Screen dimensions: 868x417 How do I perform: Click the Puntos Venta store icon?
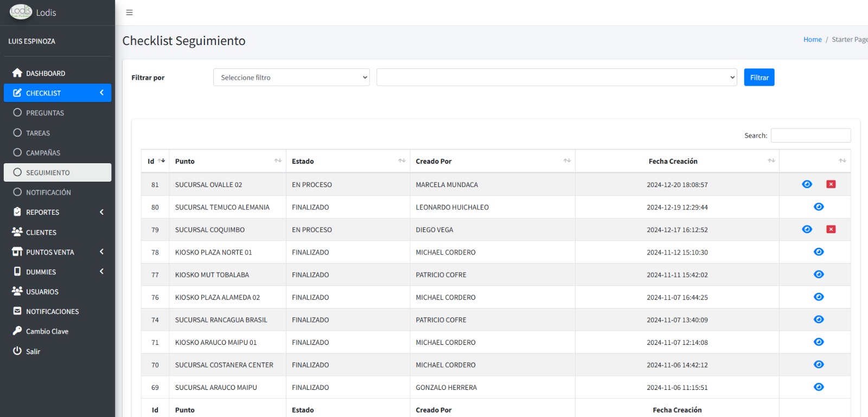click(17, 252)
